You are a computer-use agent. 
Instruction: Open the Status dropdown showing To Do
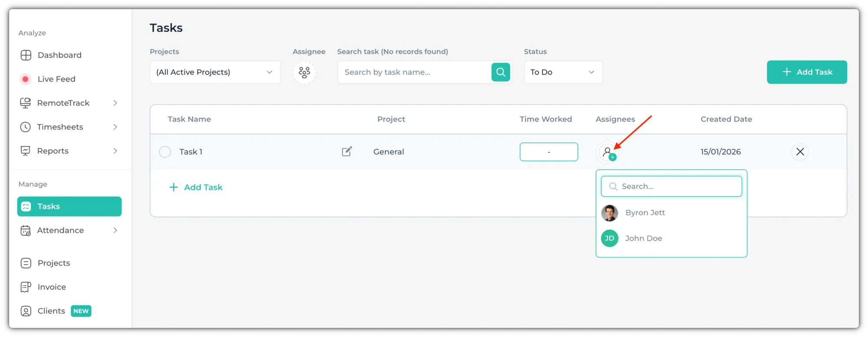tap(563, 72)
